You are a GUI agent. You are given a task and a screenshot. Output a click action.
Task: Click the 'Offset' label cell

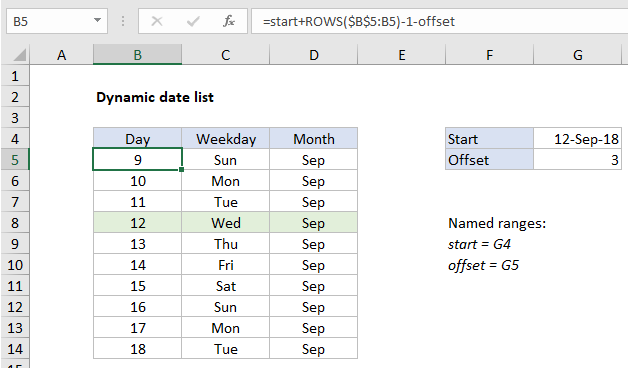click(x=489, y=160)
